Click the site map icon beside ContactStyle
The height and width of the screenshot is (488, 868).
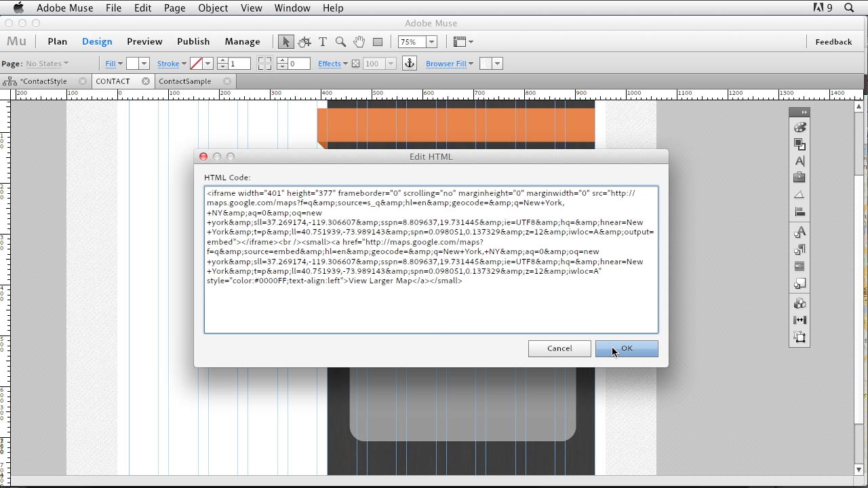[x=9, y=81]
